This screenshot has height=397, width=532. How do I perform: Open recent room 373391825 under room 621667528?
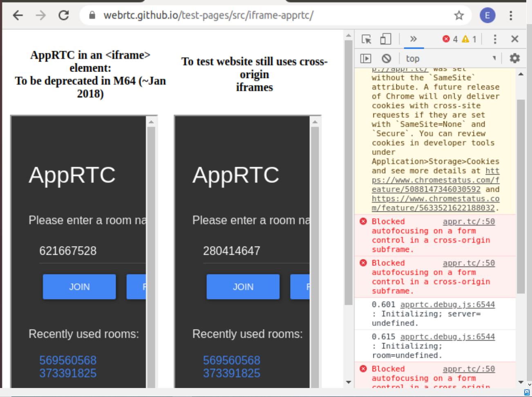pos(68,373)
